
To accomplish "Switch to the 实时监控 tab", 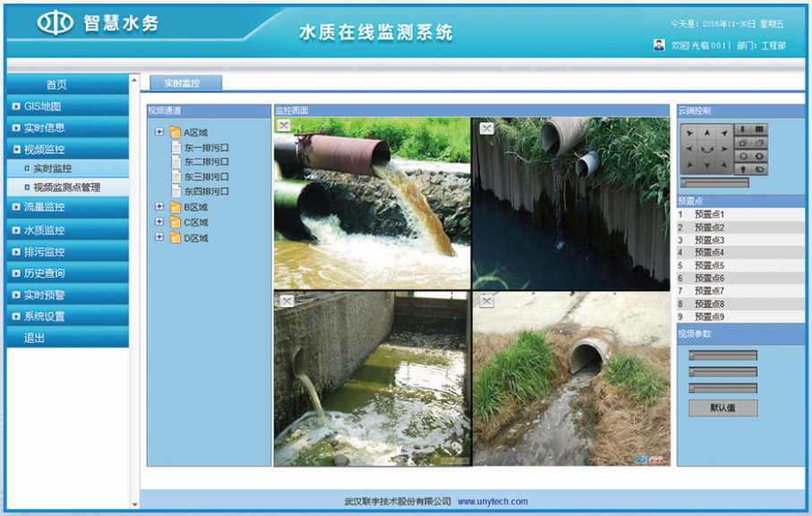I will pos(182,83).
